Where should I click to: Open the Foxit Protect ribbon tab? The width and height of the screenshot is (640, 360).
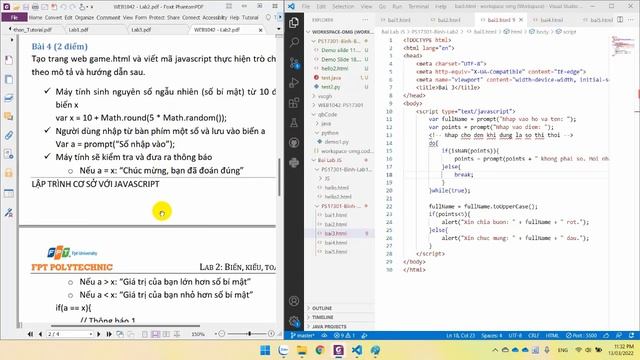(x=156, y=18)
